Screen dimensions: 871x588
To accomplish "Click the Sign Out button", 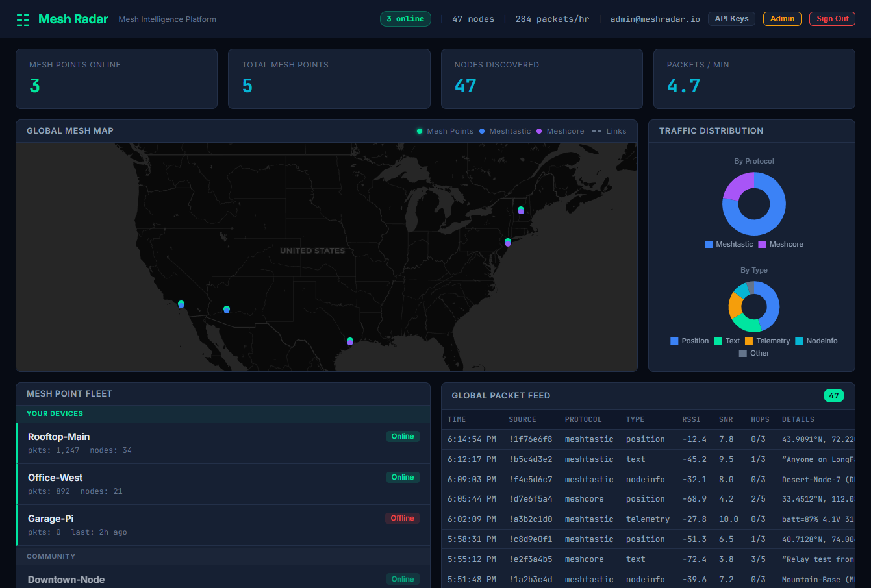I will 832,19.
